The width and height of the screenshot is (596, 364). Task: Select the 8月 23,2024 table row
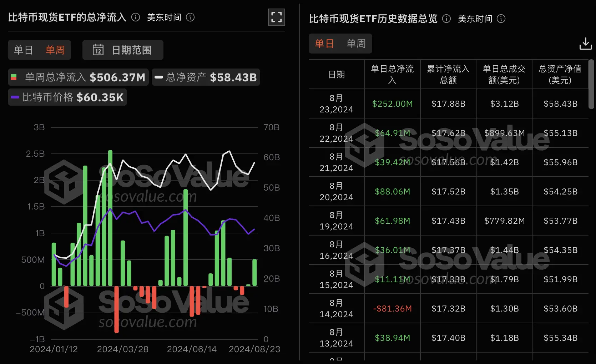click(x=335, y=103)
